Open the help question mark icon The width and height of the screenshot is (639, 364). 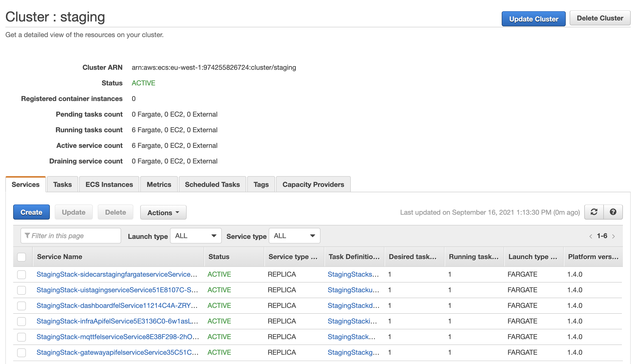point(613,212)
